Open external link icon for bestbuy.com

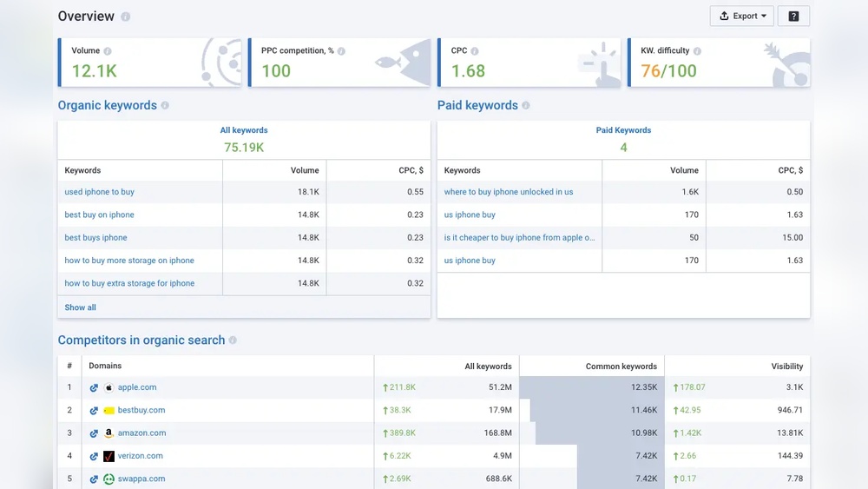pyautogui.click(x=94, y=410)
